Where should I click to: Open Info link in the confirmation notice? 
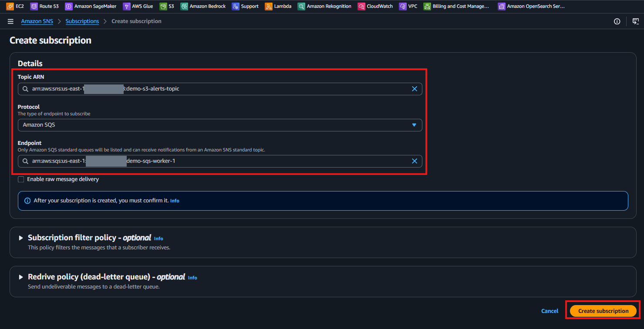[x=175, y=201]
